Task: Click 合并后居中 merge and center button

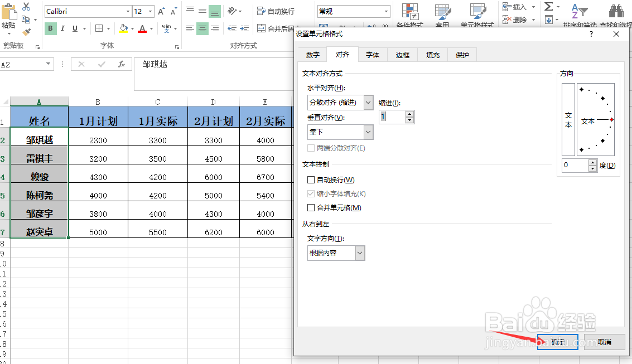Action: 276,28
